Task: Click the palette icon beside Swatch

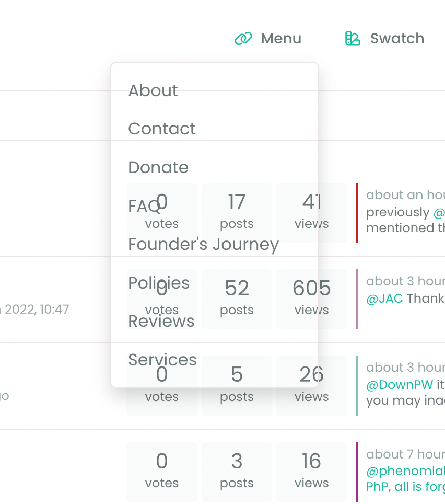Action: tap(353, 39)
